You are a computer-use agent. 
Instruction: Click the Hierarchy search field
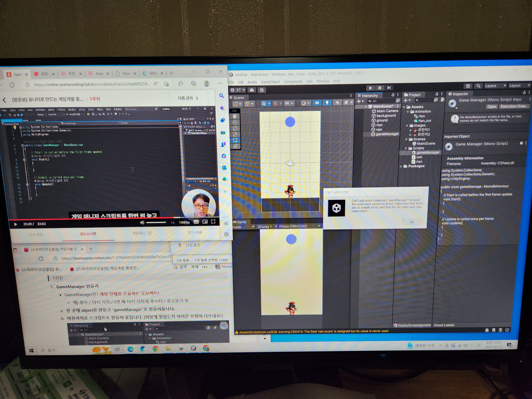(x=381, y=101)
